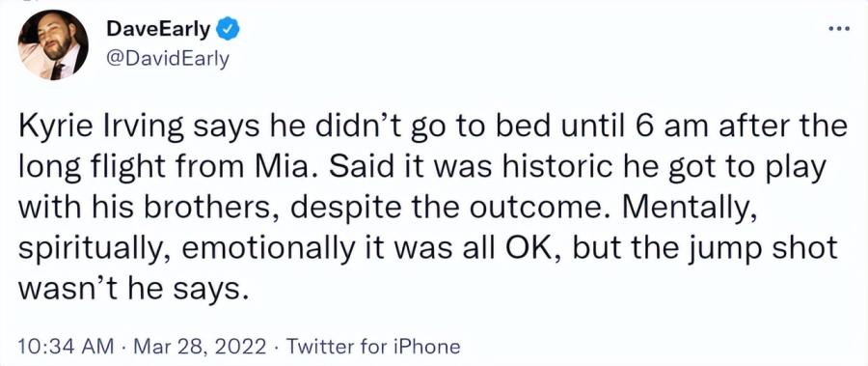Click the blue verified checkmark badge
The width and height of the screenshot is (868, 366).
227,29
